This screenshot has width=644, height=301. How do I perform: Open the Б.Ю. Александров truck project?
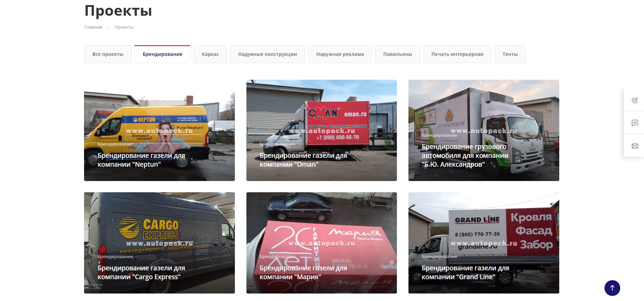[x=484, y=130]
